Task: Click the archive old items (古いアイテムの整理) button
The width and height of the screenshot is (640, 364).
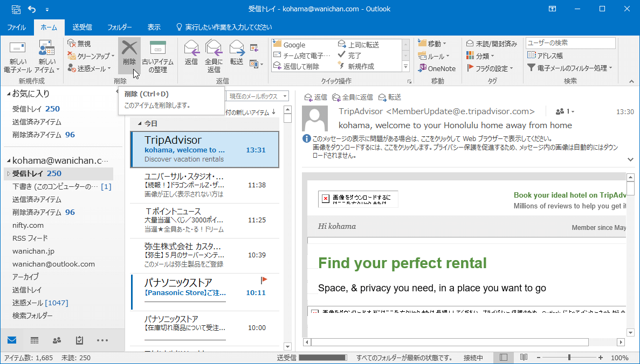Action: (157, 56)
